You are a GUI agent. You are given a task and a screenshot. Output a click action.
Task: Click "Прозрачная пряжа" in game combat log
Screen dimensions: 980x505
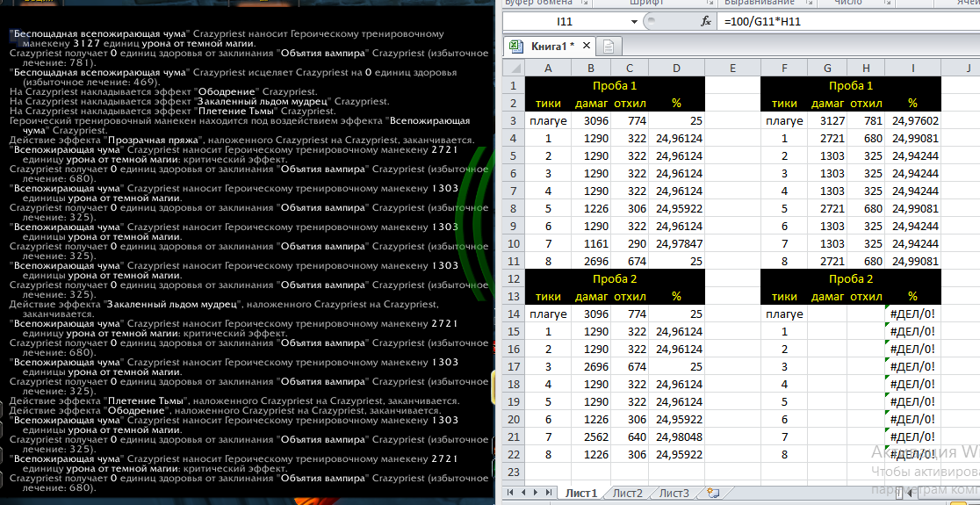(x=153, y=140)
